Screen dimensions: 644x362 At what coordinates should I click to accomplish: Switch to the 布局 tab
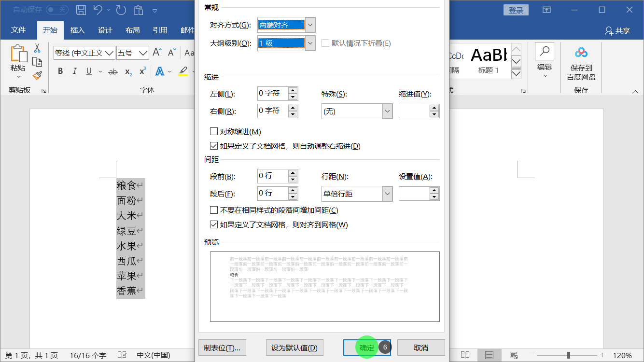(132, 30)
